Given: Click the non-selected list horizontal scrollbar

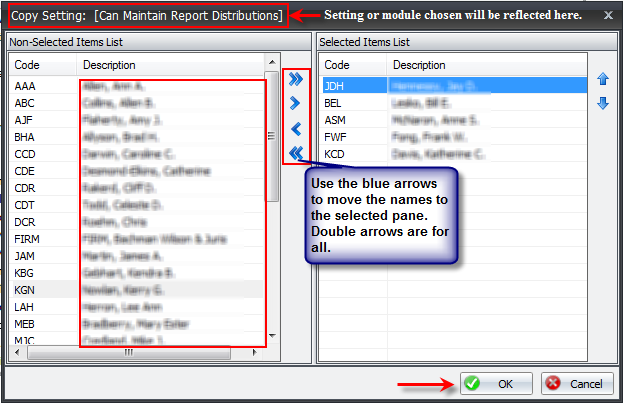Looking at the screenshot, I should (x=128, y=353).
